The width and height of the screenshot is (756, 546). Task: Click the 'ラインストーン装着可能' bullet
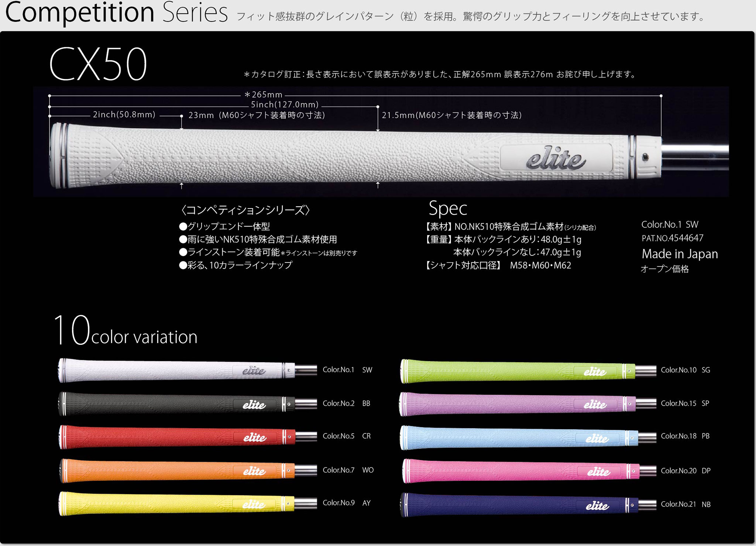[x=268, y=253]
